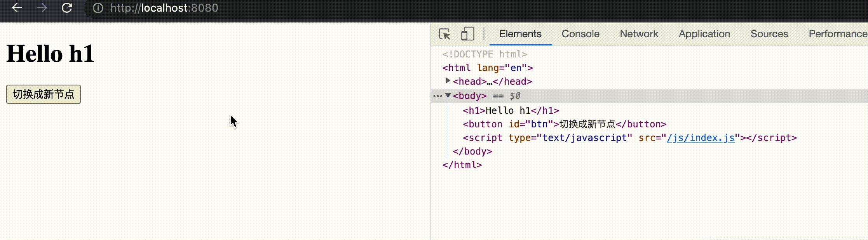Image resolution: width=868 pixels, height=240 pixels.
Task: Reload the page with the refresh icon
Action: (x=67, y=8)
